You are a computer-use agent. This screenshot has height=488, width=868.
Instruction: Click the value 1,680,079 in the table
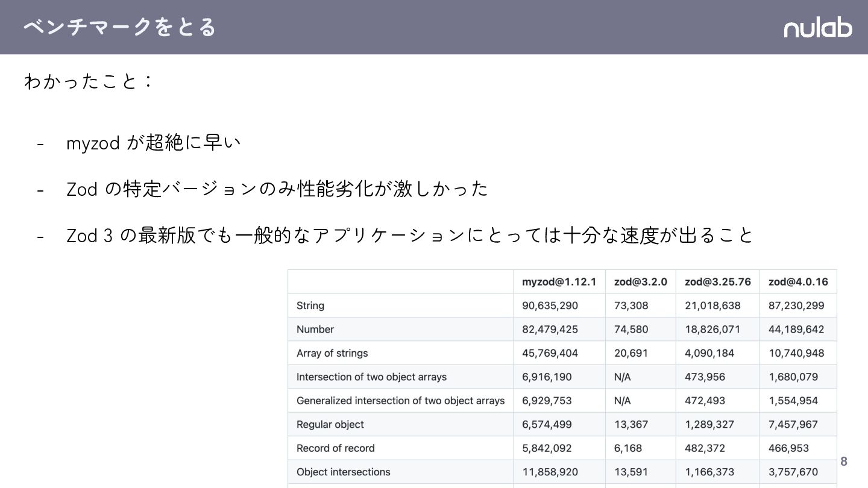pos(793,377)
